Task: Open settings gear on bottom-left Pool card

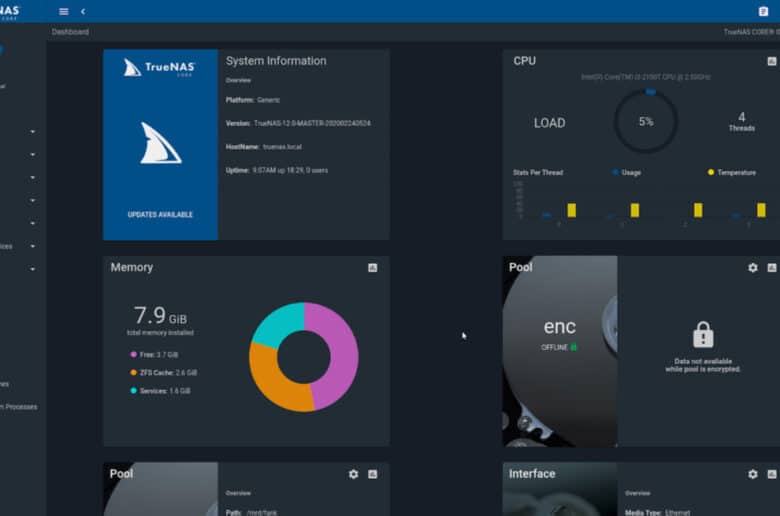Action: pos(353,474)
